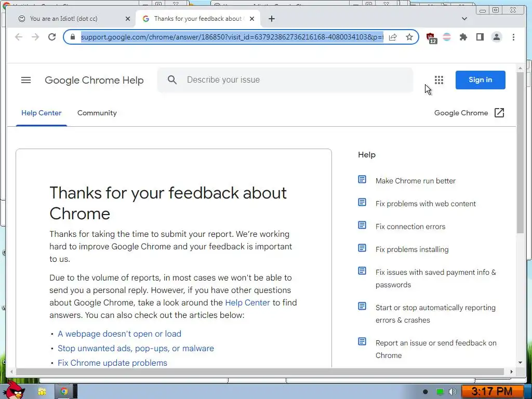Open file explorer taskbar icon

tap(42, 392)
